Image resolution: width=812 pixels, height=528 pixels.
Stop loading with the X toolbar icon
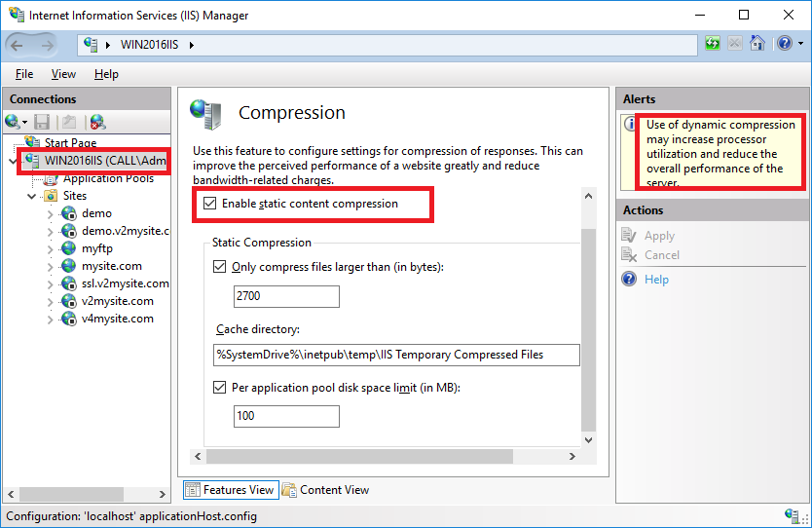point(734,44)
